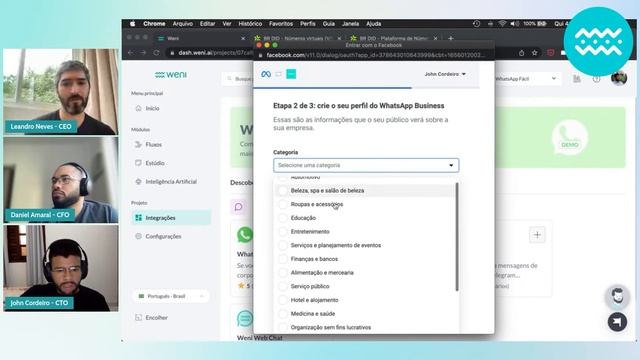640x360 pixels.
Task: Open the Favoritos menu
Action: (x=280, y=24)
